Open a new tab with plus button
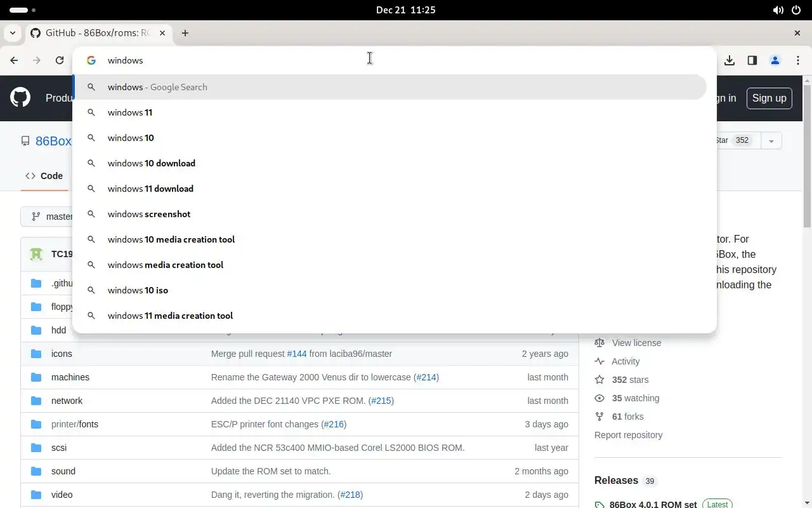Image resolution: width=812 pixels, height=508 pixels. (x=185, y=33)
